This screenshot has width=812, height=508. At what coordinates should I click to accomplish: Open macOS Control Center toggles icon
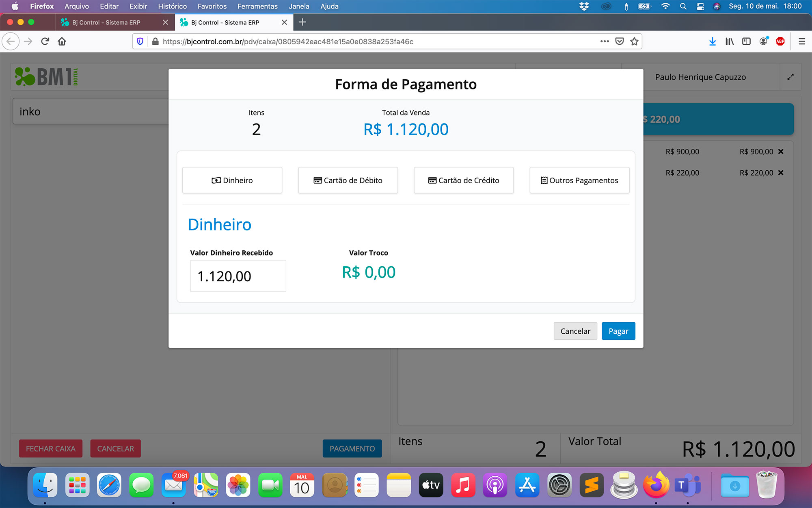coord(700,6)
